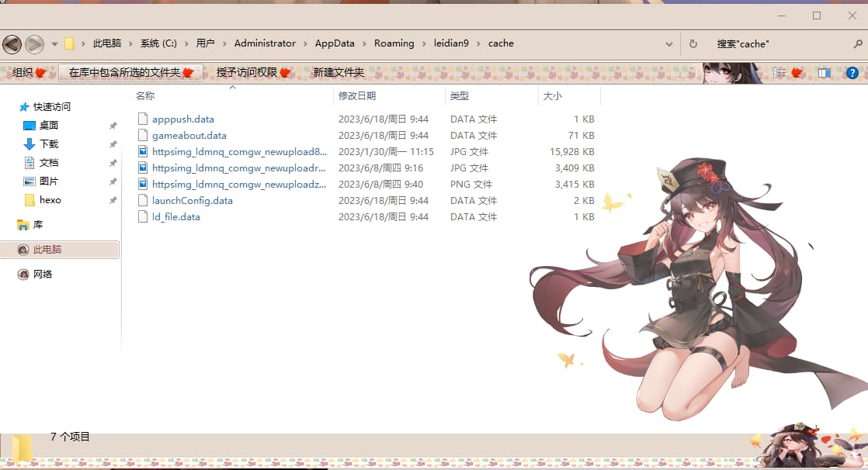This screenshot has width=868, height=470.
Task: Open the recent locations dropdown arrow
Action: click(x=54, y=44)
